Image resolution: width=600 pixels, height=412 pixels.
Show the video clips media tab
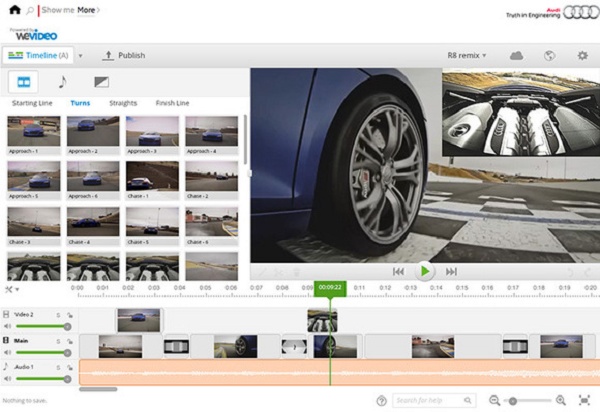(x=24, y=81)
